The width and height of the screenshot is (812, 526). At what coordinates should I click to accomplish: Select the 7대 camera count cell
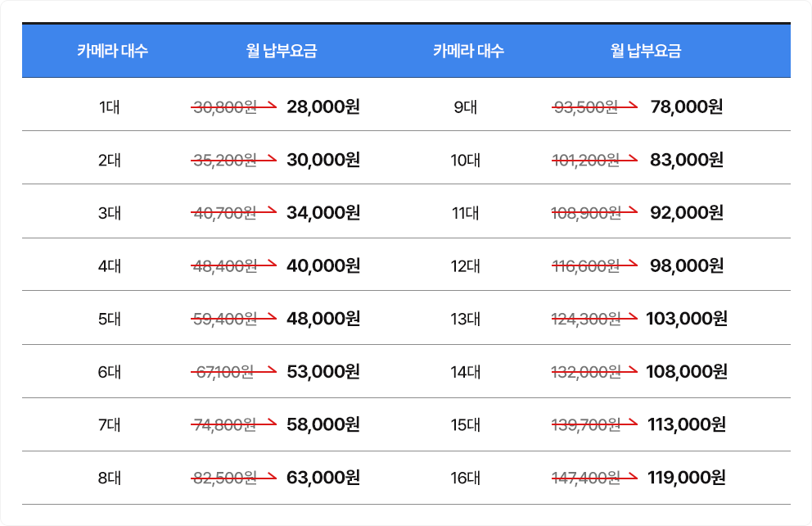click(109, 425)
